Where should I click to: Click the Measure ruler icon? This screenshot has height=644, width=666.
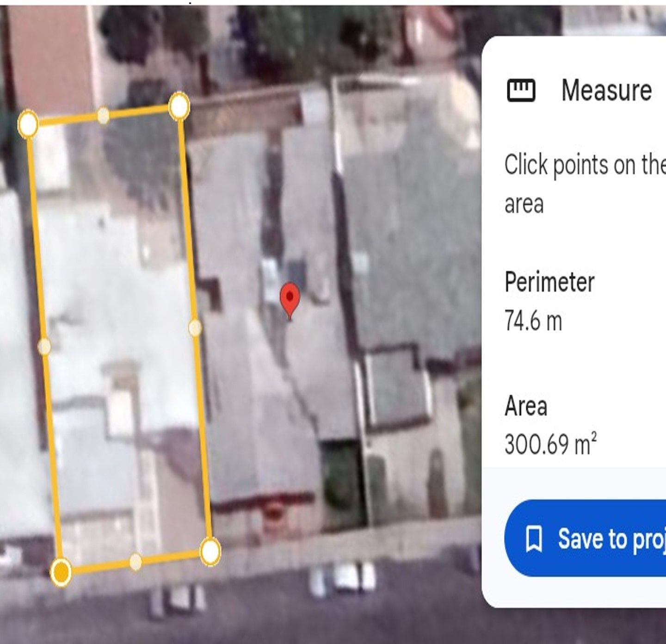(521, 90)
